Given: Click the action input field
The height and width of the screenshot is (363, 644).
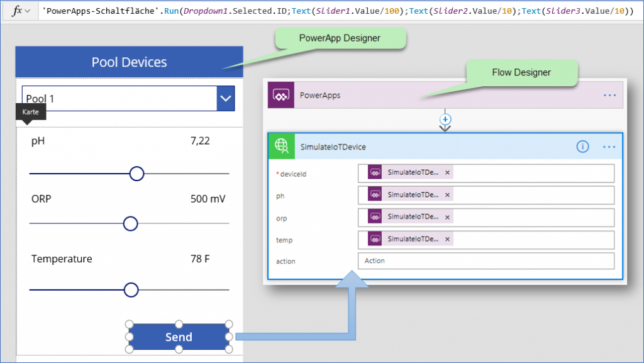Looking at the screenshot, I should coord(486,260).
